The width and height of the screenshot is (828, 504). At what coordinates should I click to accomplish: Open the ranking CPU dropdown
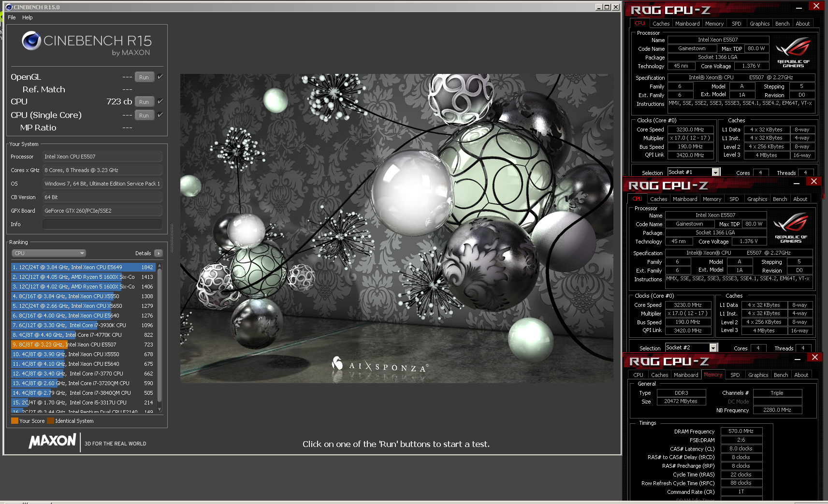(x=49, y=253)
